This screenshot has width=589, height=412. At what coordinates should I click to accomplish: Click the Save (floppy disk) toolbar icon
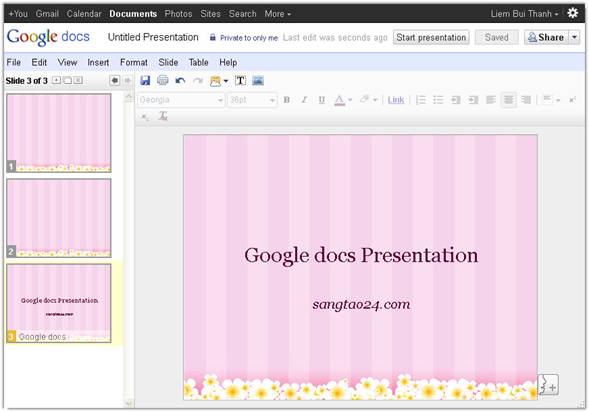pos(145,80)
